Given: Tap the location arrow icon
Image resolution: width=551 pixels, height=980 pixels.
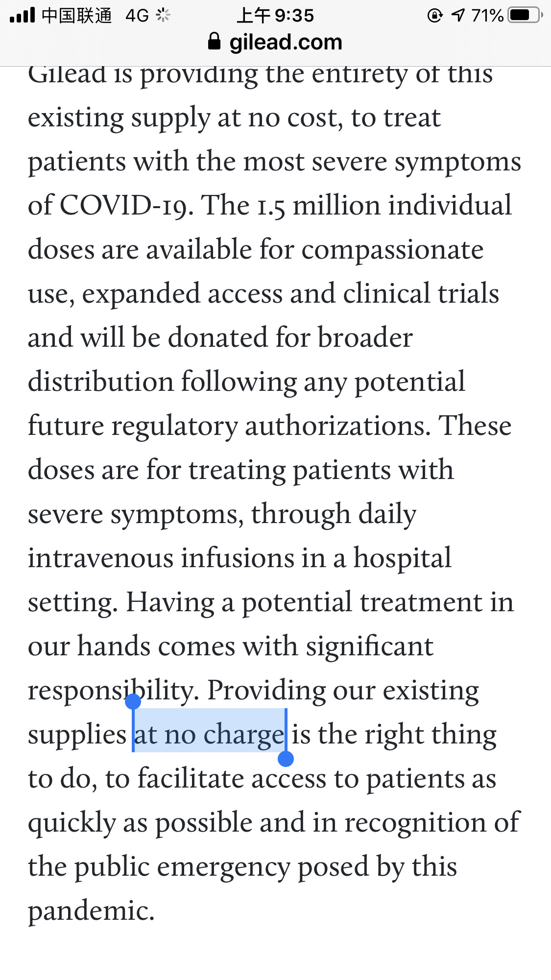Looking at the screenshot, I should click(x=458, y=15).
